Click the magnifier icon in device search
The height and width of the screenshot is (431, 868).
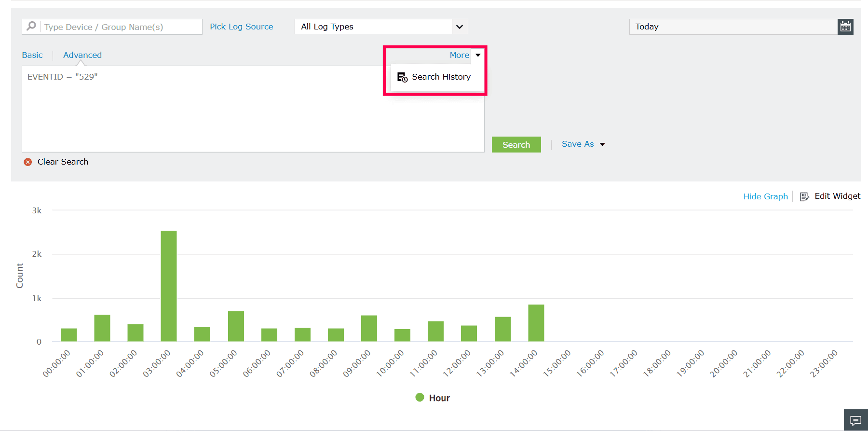point(31,26)
